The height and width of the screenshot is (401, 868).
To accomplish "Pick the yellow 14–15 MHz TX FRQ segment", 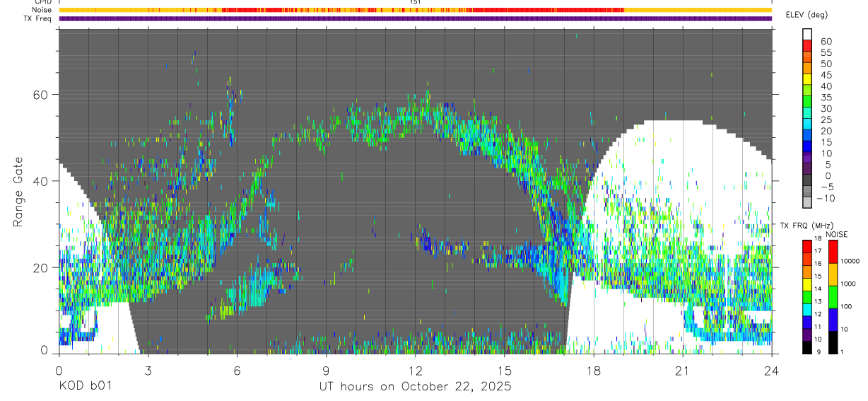I will [x=807, y=284].
